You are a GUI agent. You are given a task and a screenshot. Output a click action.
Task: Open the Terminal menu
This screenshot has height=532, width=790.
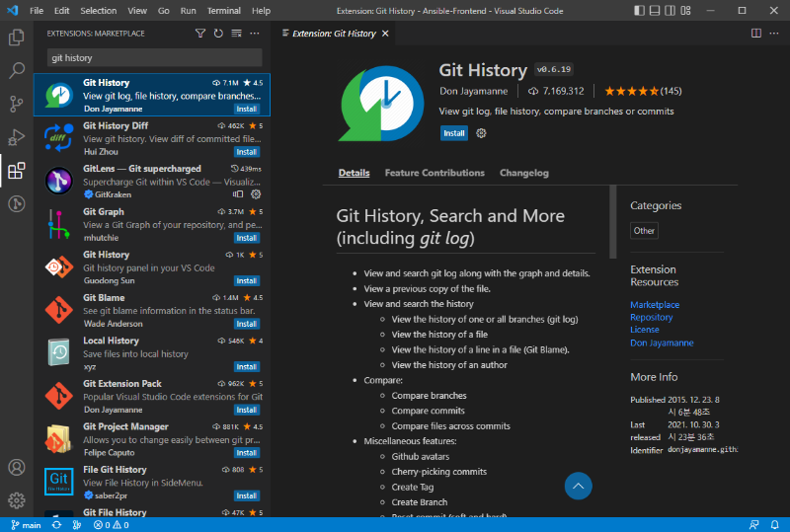pyautogui.click(x=224, y=11)
